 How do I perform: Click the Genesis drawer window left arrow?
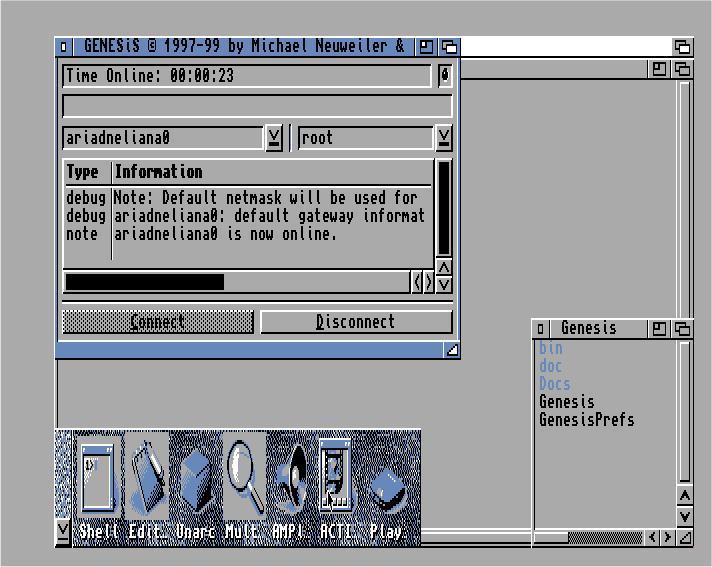(x=653, y=537)
